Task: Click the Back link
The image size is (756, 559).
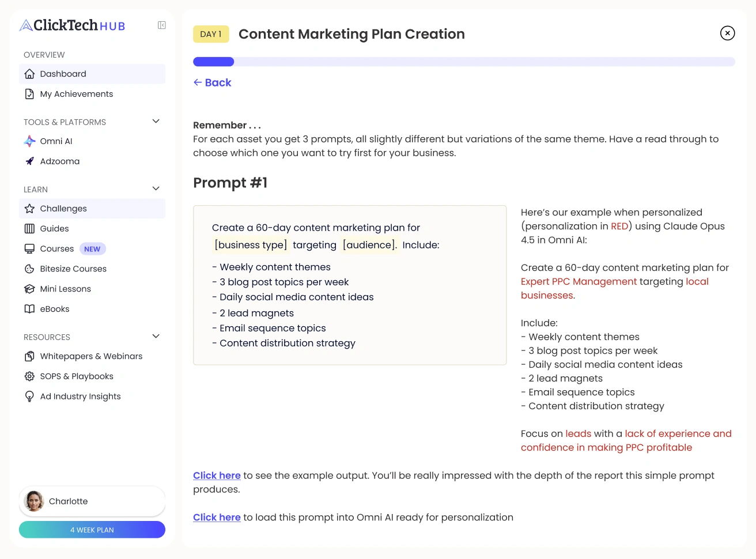Action: [212, 82]
